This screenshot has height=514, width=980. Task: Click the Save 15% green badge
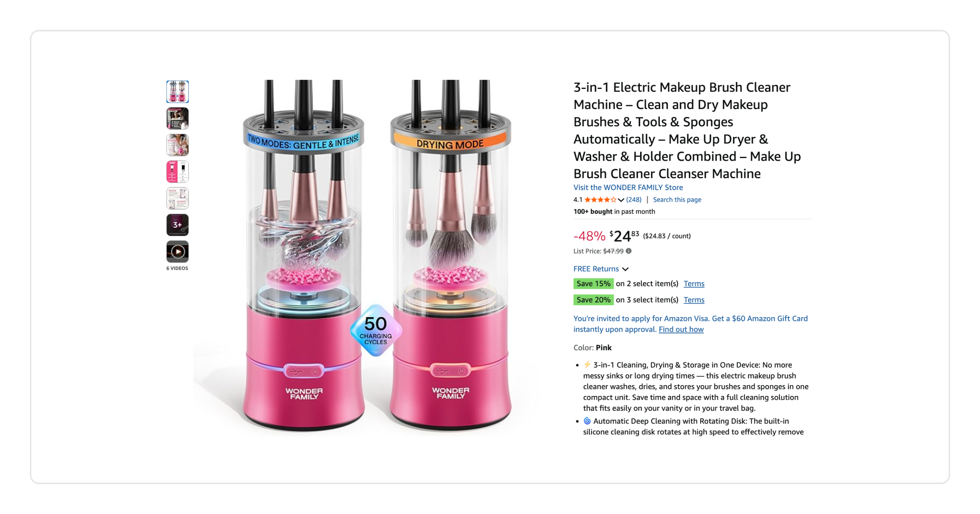pyautogui.click(x=593, y=284)
